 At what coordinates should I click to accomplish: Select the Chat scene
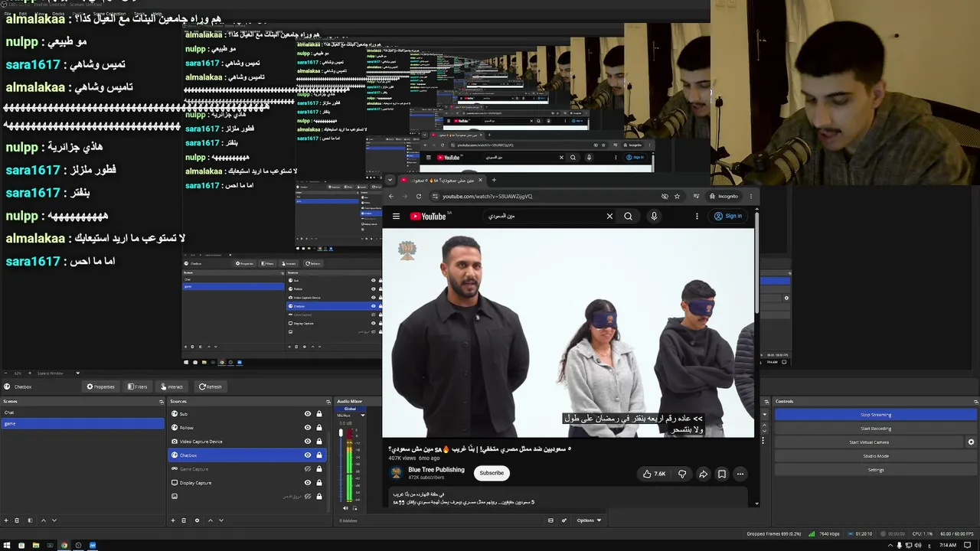click(83, 412)
